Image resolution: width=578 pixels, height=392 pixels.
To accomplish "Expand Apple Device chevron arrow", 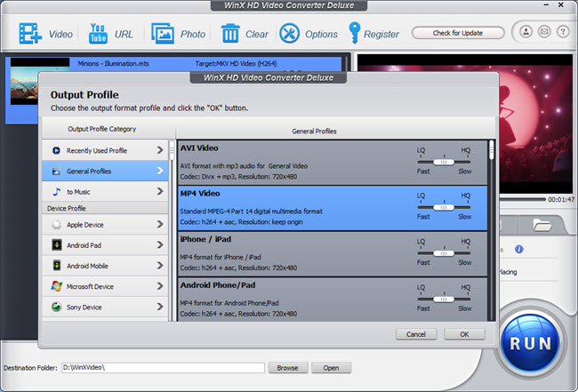I will (x=159, y=224).
